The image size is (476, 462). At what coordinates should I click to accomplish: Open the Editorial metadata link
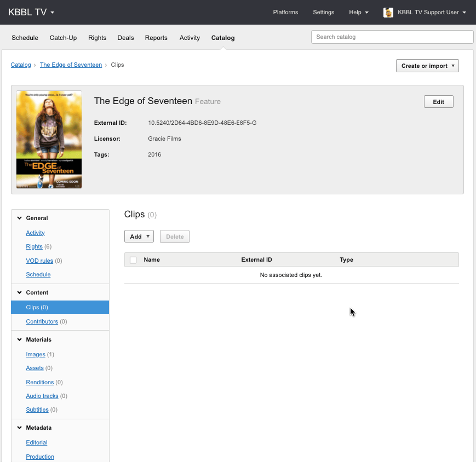point(37,443)
